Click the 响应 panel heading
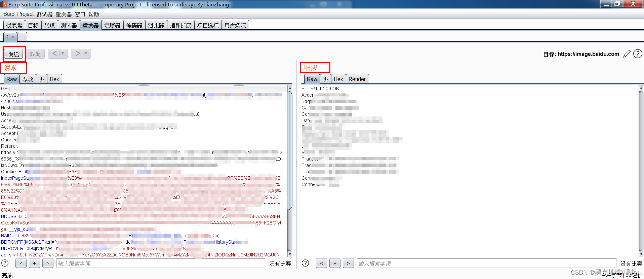The image size is (644, 279). click(311, 68)
